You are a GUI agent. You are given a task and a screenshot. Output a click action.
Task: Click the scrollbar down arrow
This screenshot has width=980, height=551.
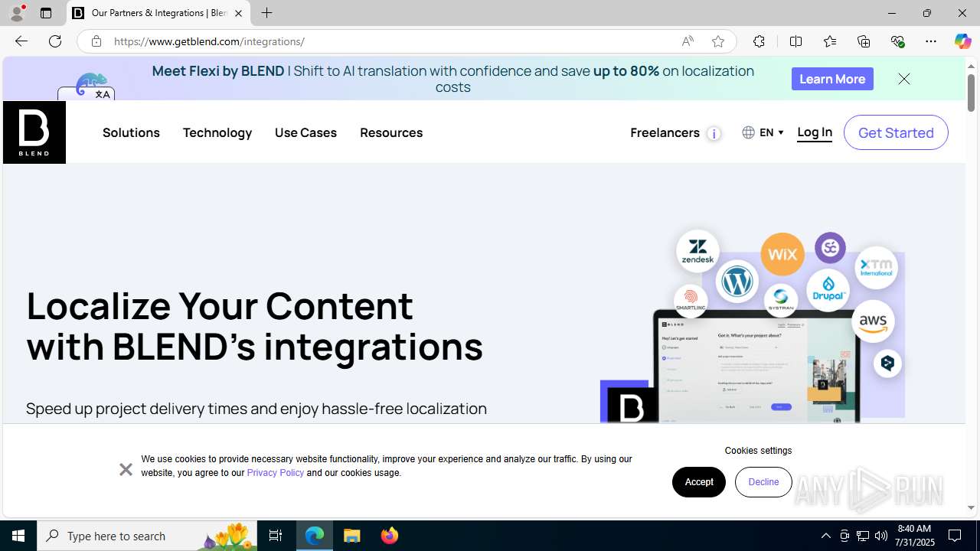point(971,507)
